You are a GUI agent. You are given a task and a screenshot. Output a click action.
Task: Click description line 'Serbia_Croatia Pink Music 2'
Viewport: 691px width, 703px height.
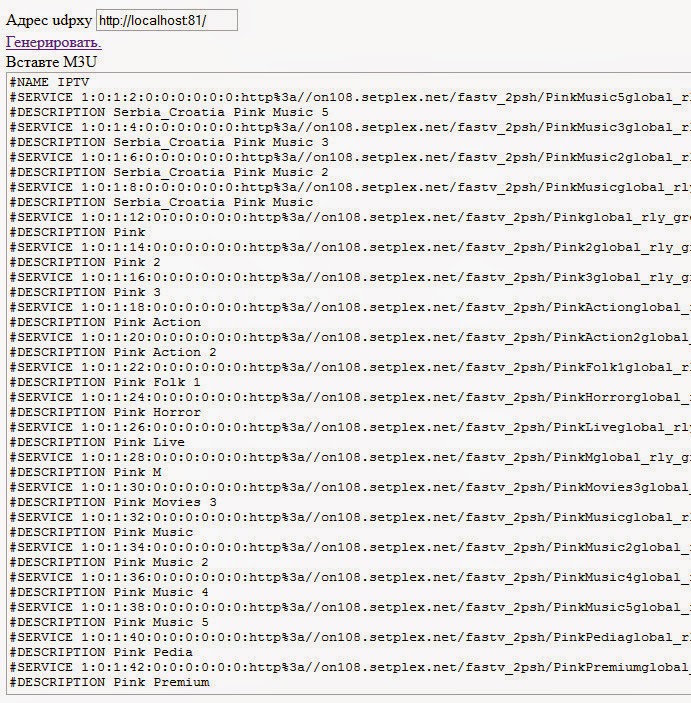click(169, 172)
